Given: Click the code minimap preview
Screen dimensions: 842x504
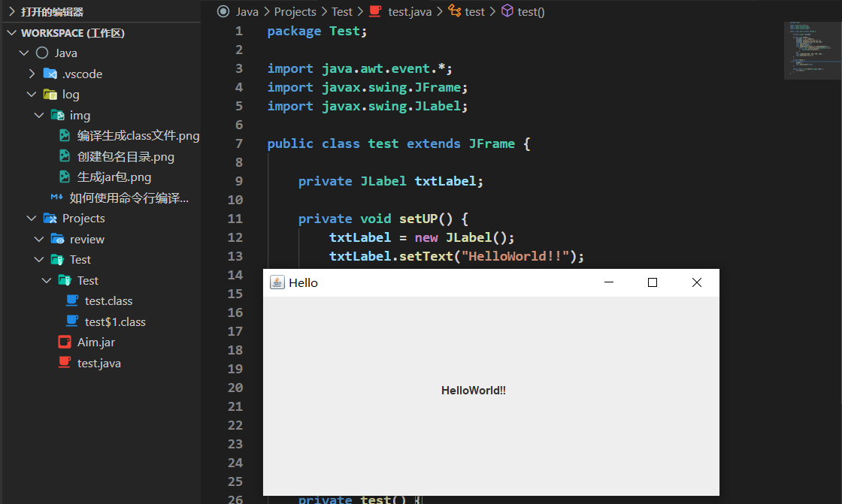Looking at the screenshot, I should pyautogui.click(x=813, y=50).
